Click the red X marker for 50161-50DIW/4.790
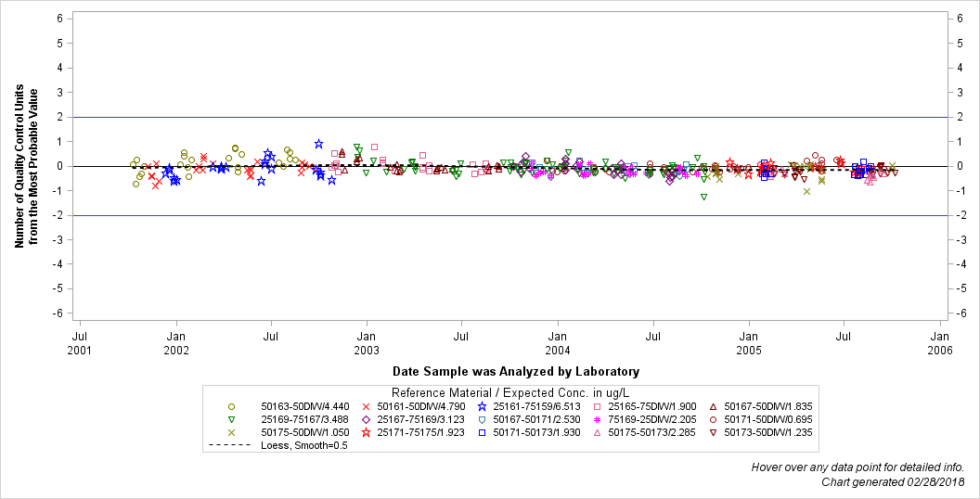Screen dimensions: 980x499 [x=367, y=406]
